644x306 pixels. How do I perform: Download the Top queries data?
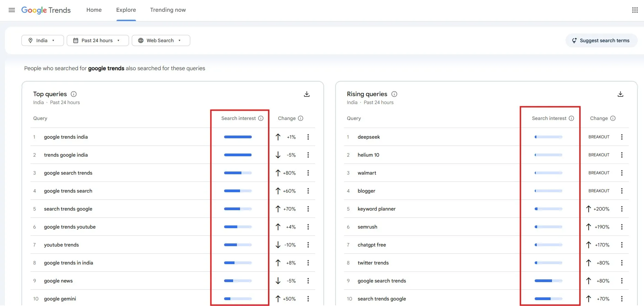click(306, 94)
